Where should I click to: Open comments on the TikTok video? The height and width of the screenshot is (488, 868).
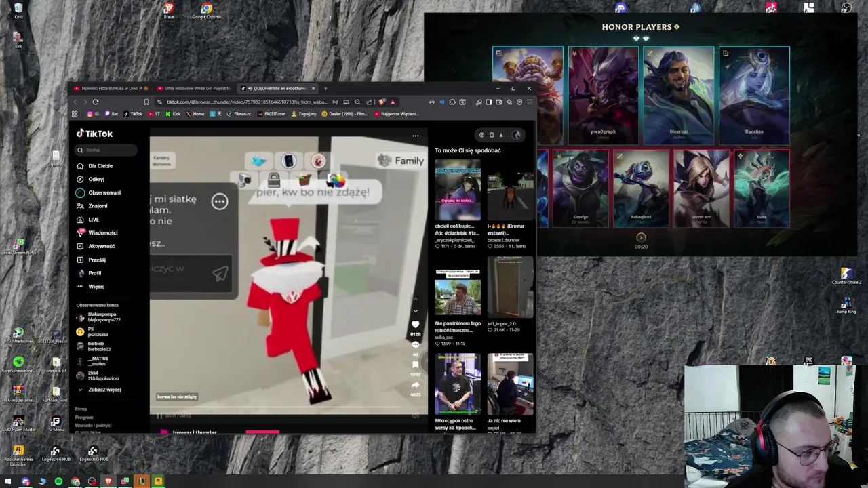416,345
